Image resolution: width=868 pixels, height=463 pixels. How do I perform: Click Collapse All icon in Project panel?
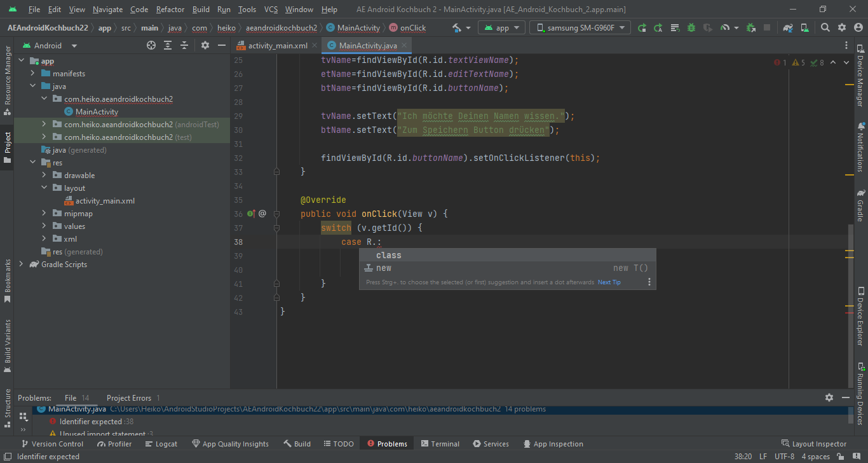click(184, 45)
